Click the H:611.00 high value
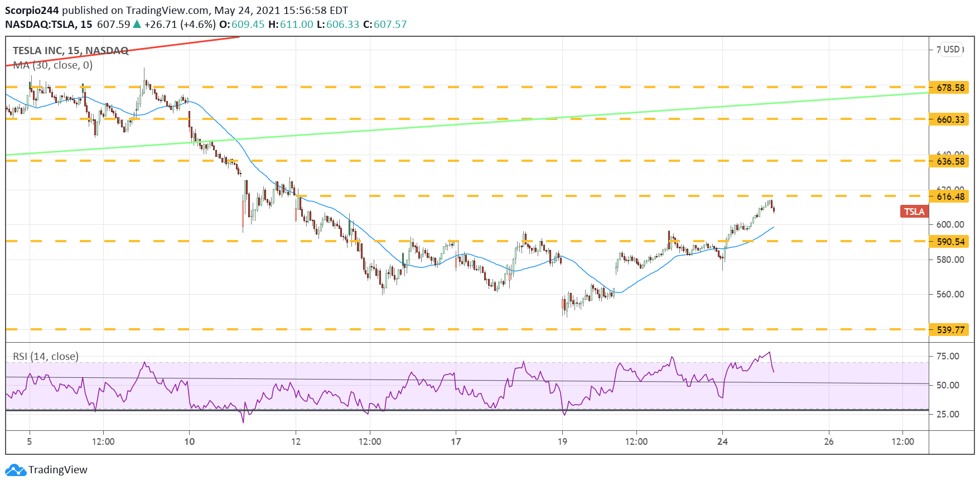The width and height of the screenshot is (980, 485). click(x=291, y=25)
